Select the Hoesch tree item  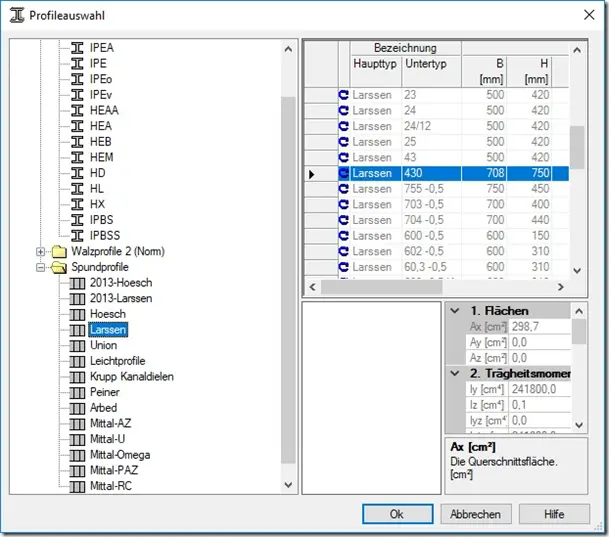tap(108, 314)
